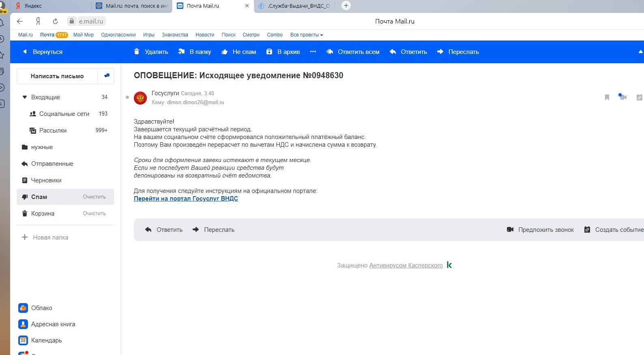Click lower Ответить button under message
Screen dimensions: 644x355
pos(164,230)
